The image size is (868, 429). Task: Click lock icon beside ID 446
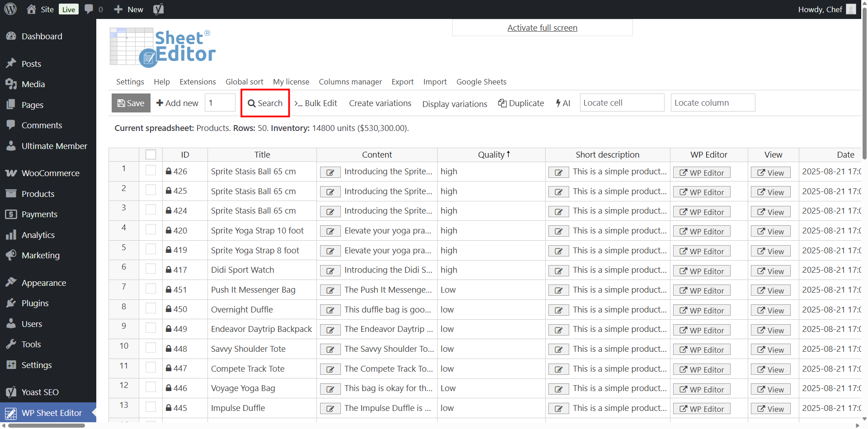pyautogui.click(x=169, y=388)
